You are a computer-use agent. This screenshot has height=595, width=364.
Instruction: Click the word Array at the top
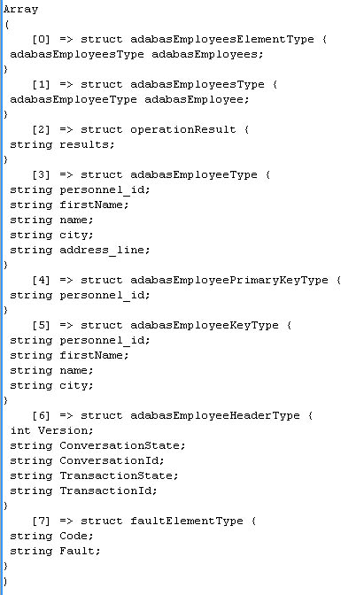point(21,10)
